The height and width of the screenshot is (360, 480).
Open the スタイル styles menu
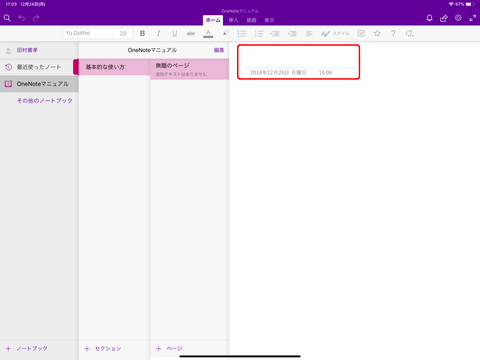(x=335, y=33)
